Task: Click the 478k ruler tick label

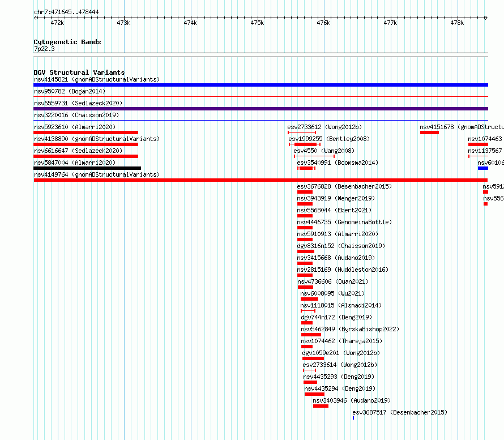Action: coord(457,23)
